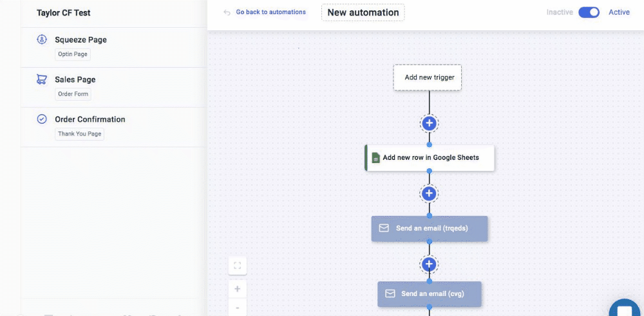This screenshot has width=644, height=316.
Task: Zoom out the canvas with minus control
Action: click(238, 308)
